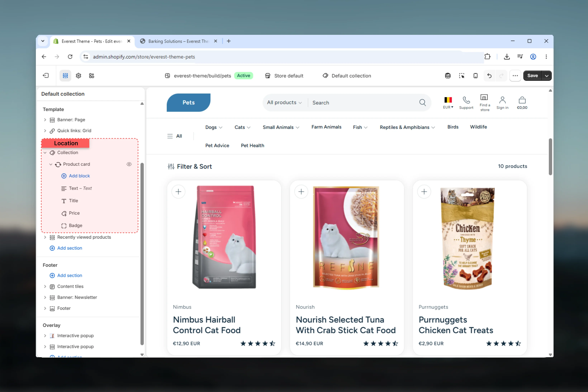This screenshot has width=588, height=392.
Task: Open the App embeds icon
Action: click(x=91, y=75)
